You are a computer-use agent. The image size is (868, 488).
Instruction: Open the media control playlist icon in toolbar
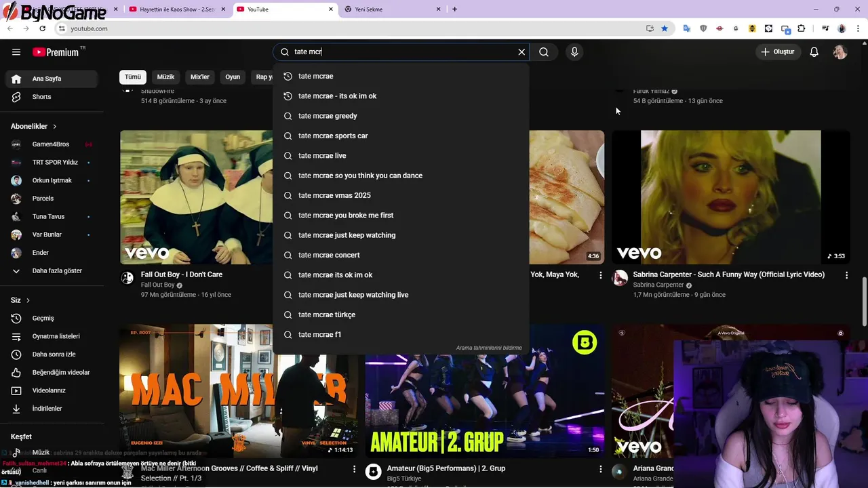point(825,28)
